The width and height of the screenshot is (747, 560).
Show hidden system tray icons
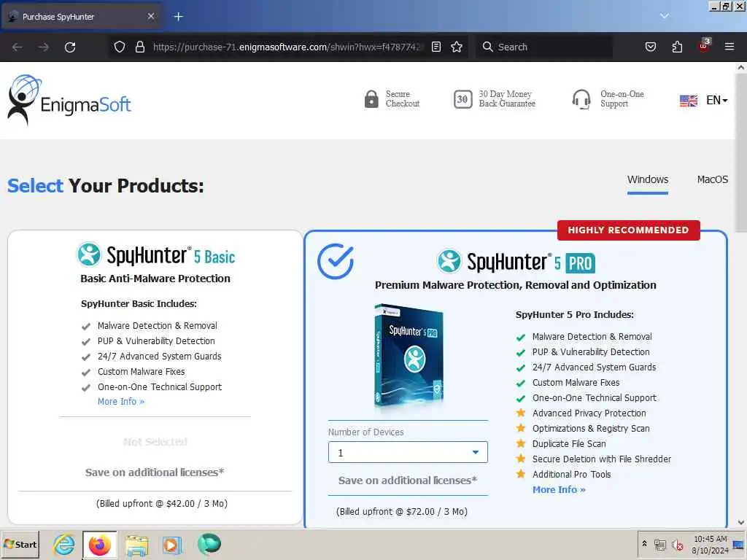(644, 543)
